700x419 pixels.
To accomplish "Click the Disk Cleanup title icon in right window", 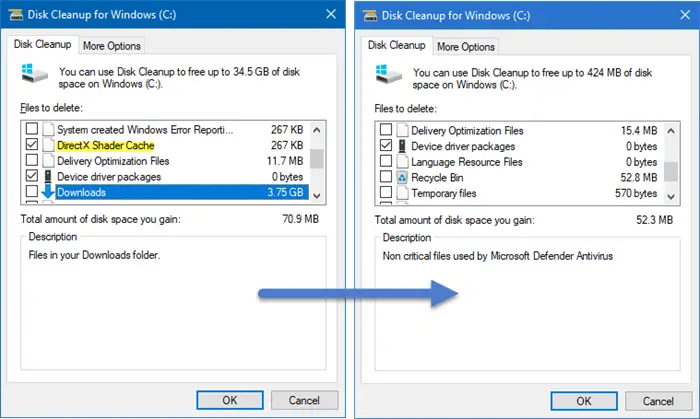I will pos(370,15).
